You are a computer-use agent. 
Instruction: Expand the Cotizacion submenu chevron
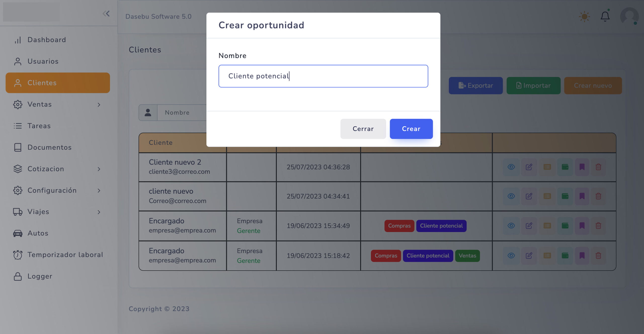pyautogui.click(x=99, y=169)
